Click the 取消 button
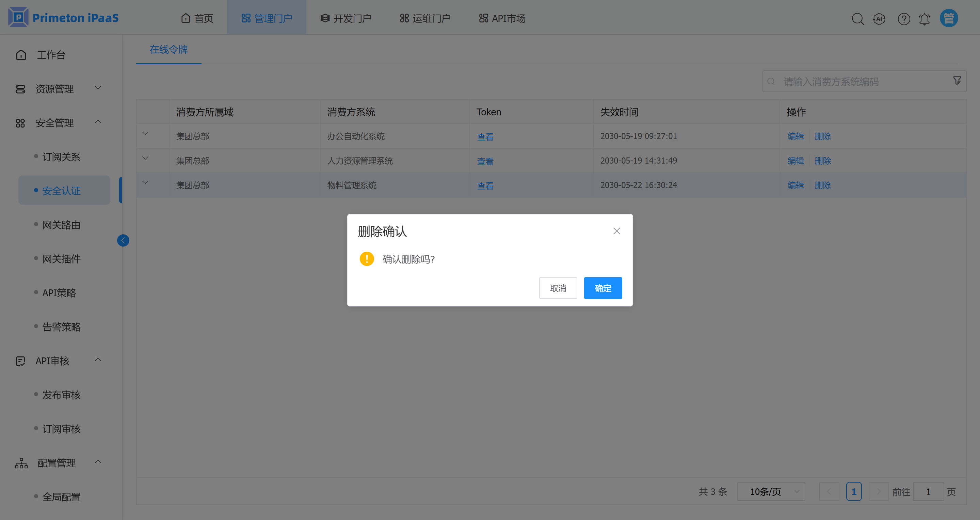The width and height of the screenshot is (980, 520). [558, 288]
